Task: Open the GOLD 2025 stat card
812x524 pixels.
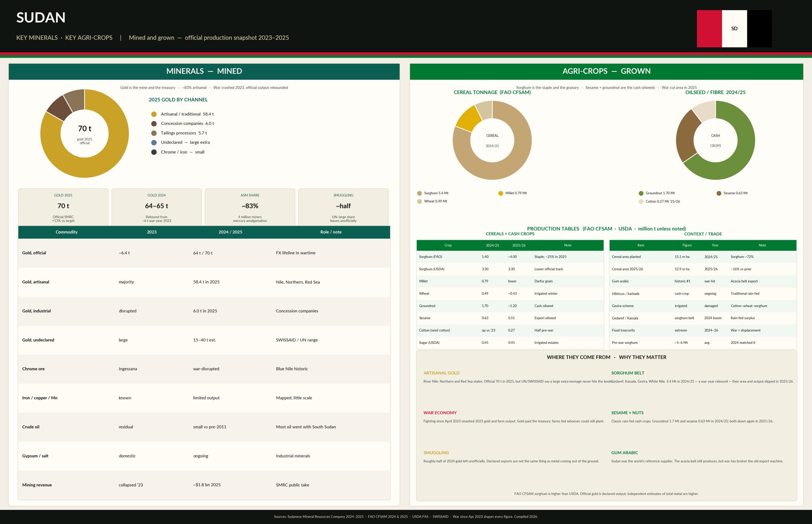Action: (x=63, y=207)
